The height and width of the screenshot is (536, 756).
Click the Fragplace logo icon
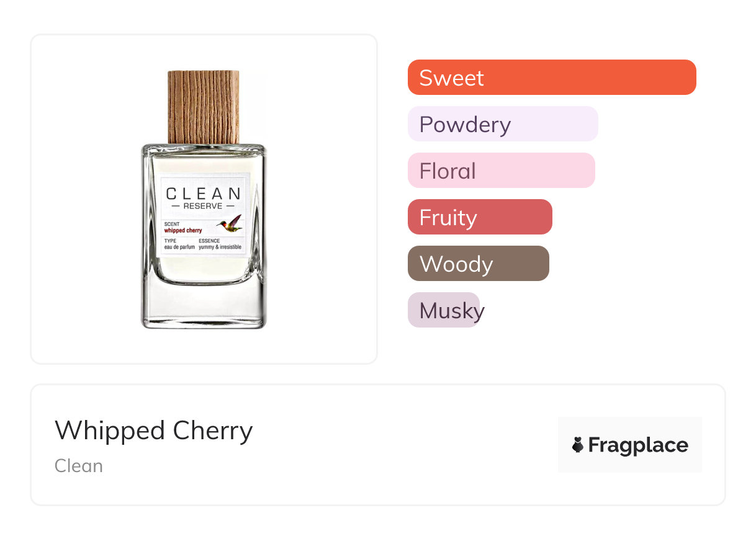578,445
